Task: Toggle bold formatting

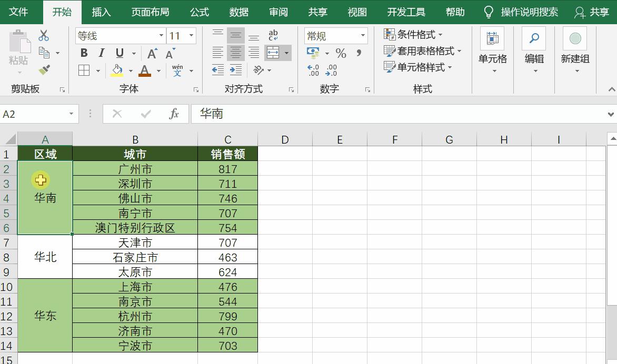Action: coord(83,53)
